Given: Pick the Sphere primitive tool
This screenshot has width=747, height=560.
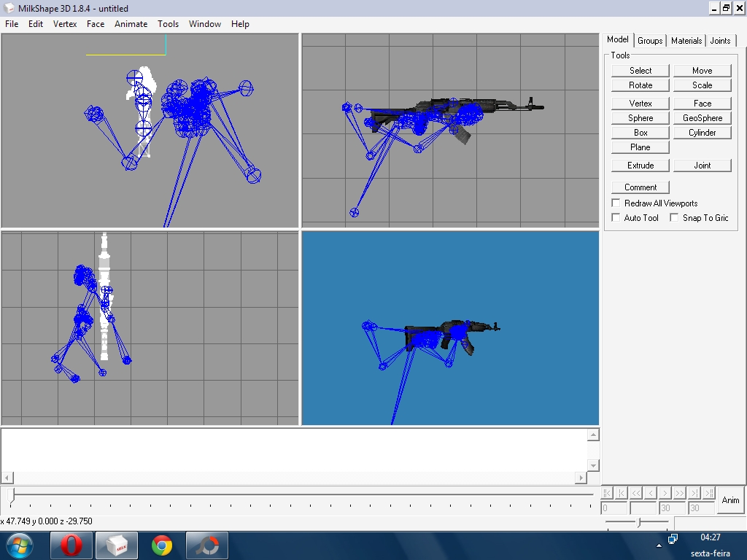Looking at the screenshot, I should [640, 118].
